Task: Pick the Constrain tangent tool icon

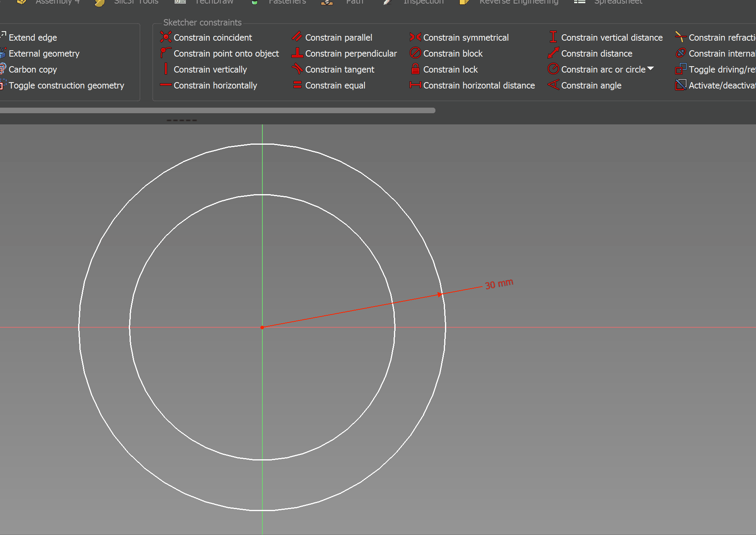Action: click(x=297, y=69)
